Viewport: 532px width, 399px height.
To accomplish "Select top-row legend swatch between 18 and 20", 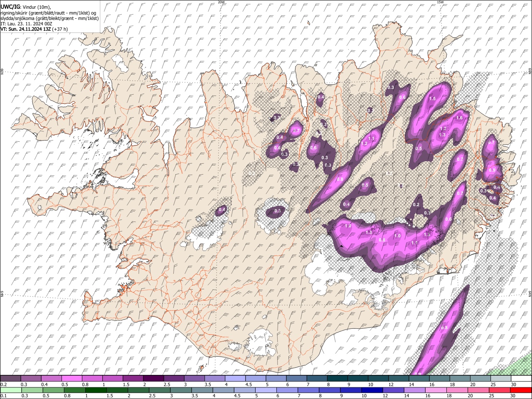I will pyautogui.click(x=460, y=378).
